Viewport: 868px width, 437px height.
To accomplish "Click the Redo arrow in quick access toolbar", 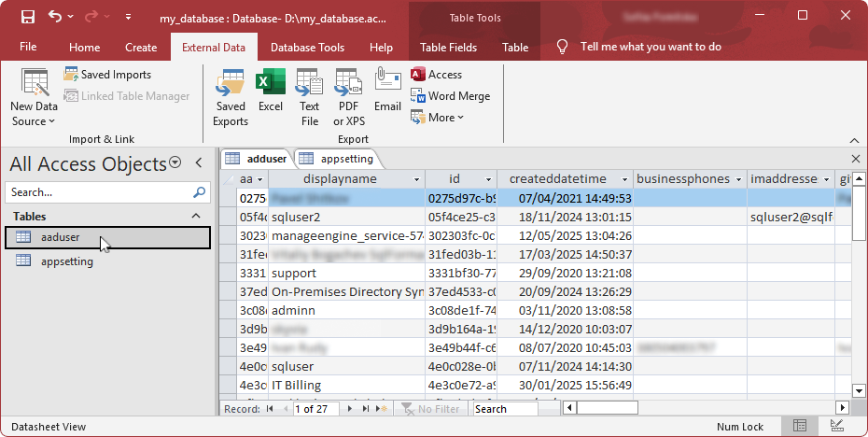I will 91,17.
